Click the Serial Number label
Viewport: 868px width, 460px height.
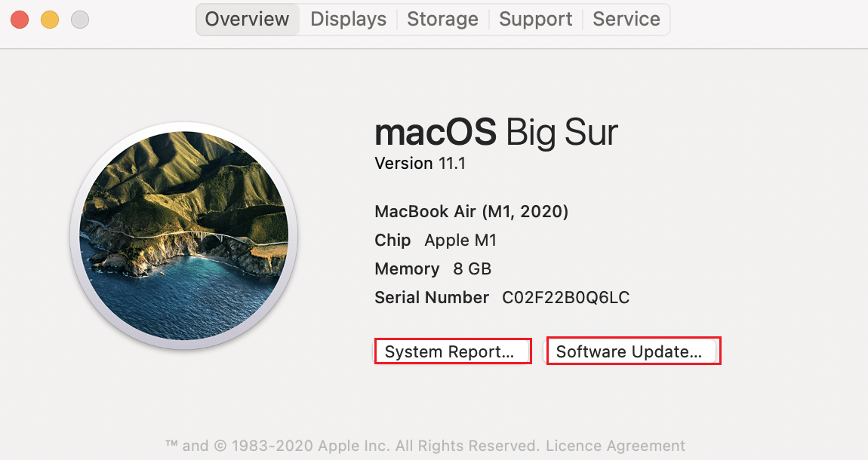coord(431,297)
